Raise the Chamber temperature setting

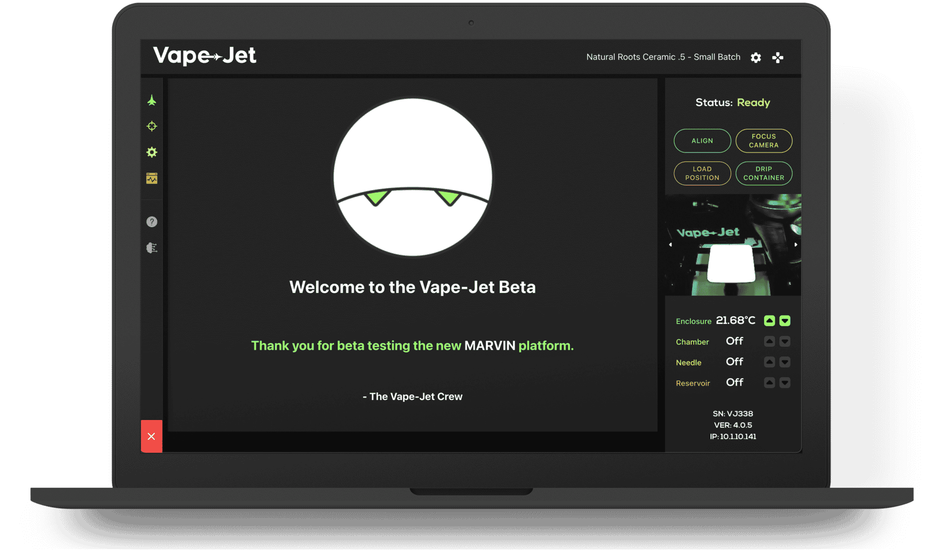click(x=769, y=341)
